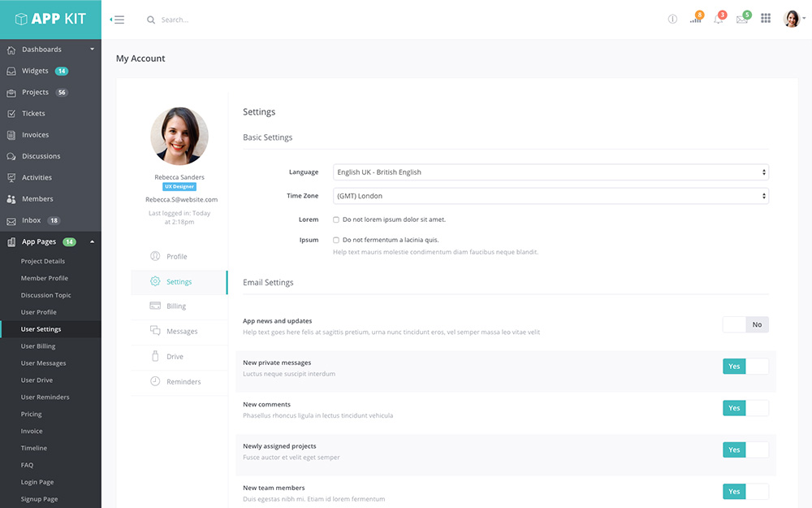Expand the Dashboards sidebar menu

coord(50,50)
